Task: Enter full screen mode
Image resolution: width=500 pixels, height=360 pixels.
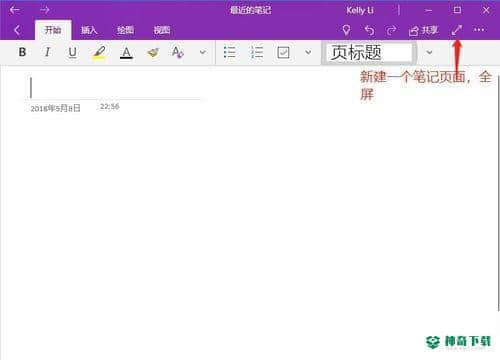Action: tap(457, 30)
